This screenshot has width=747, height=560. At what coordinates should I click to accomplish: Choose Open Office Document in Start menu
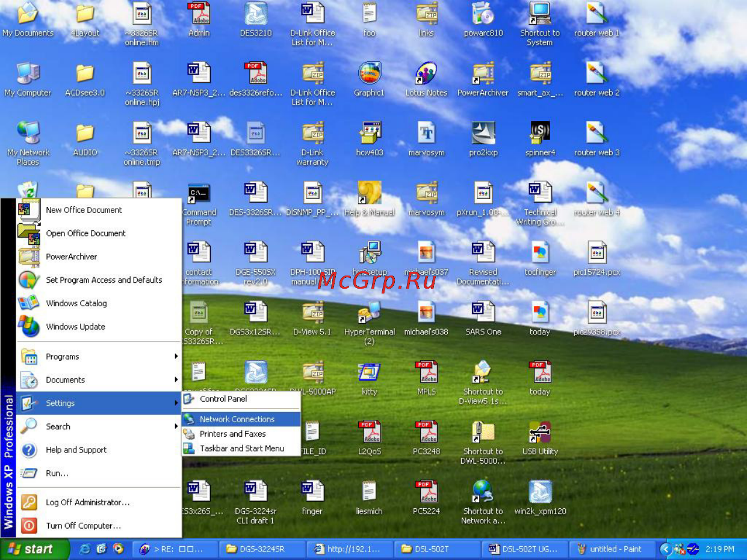(99, 233)
